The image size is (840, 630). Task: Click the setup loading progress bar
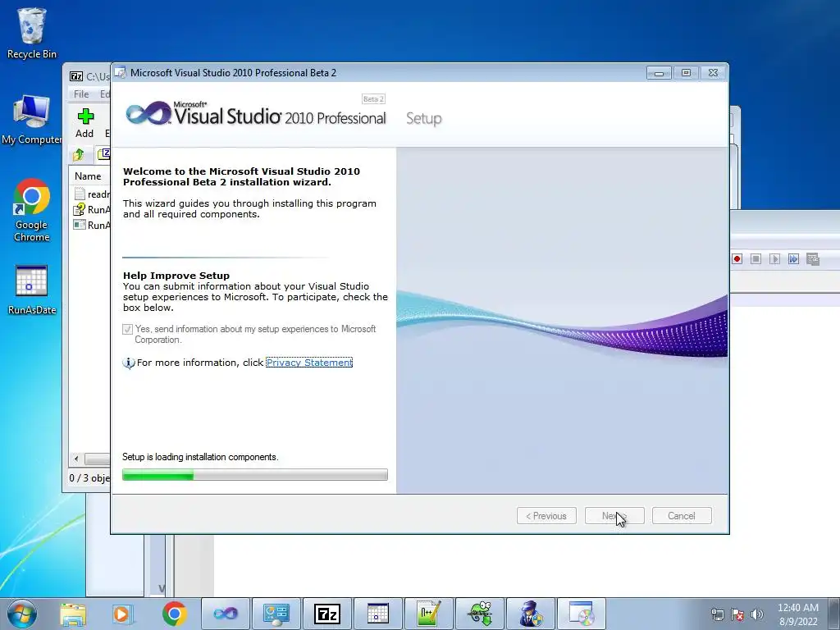(x=255, y=475)
